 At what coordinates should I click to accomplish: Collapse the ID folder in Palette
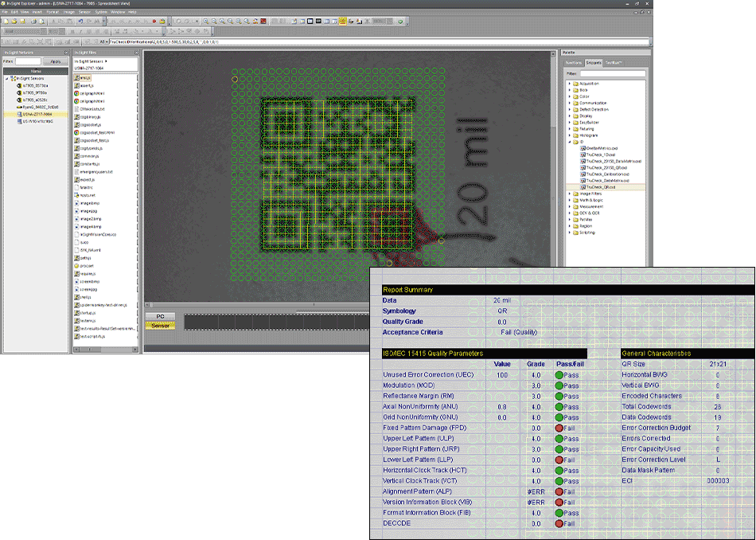coord(569,143)
